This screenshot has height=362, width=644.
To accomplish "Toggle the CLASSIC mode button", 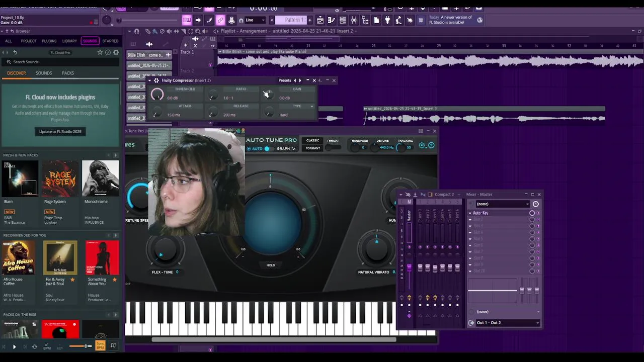I will click(x=312, y=140).
